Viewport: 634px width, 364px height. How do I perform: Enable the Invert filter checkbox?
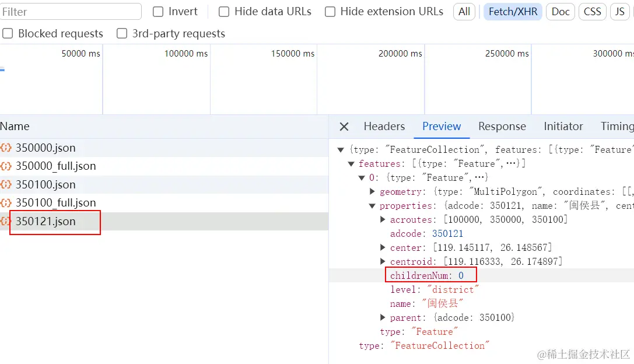(158, 12)
